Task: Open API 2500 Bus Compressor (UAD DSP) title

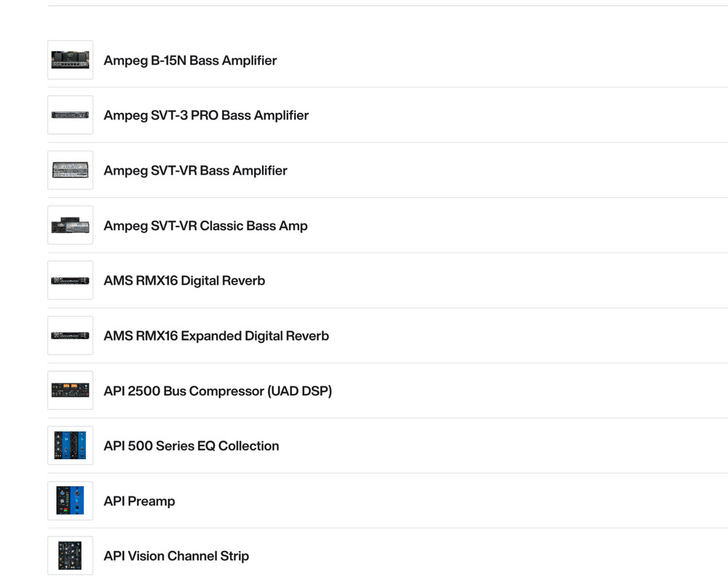Action: coord(218,391)
